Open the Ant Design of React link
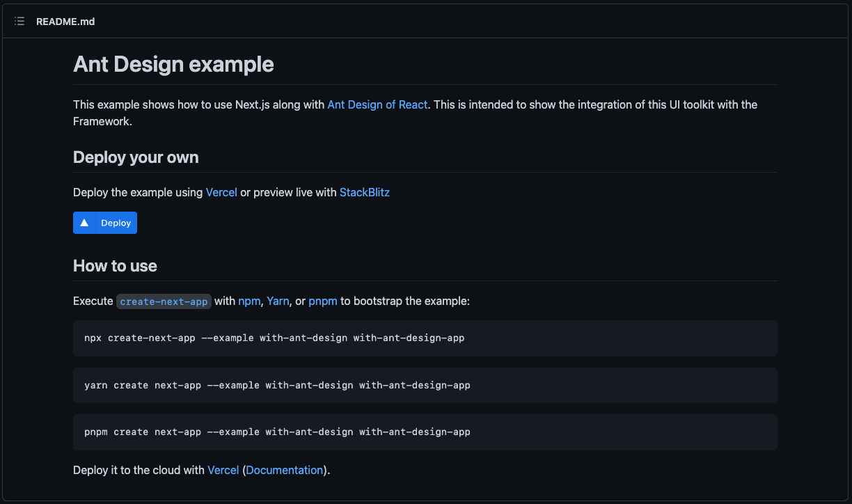Viewport: 852px width, 504px height. point(377,104)
